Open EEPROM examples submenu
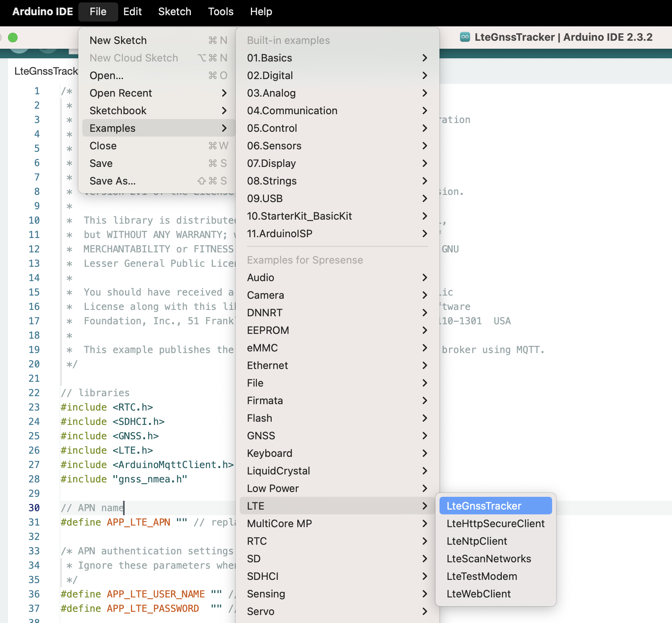This screenshot has width=672, height=623. 338,330
